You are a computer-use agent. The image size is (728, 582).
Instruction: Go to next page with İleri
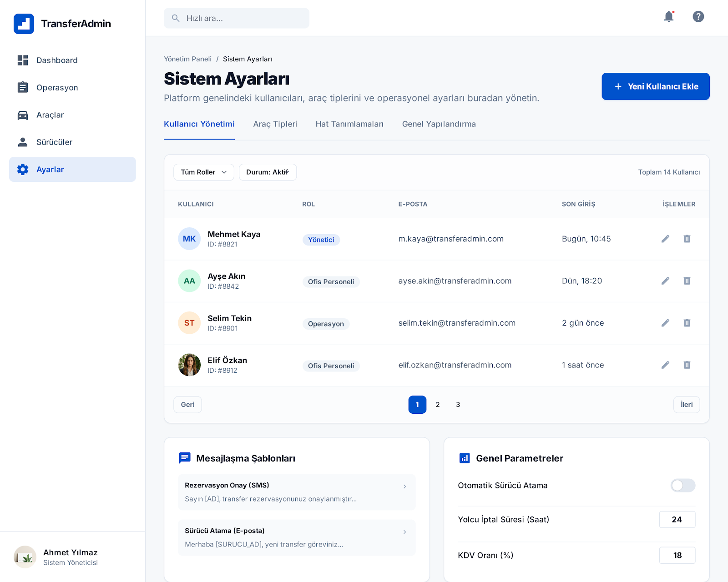click(x=686, y=405)
